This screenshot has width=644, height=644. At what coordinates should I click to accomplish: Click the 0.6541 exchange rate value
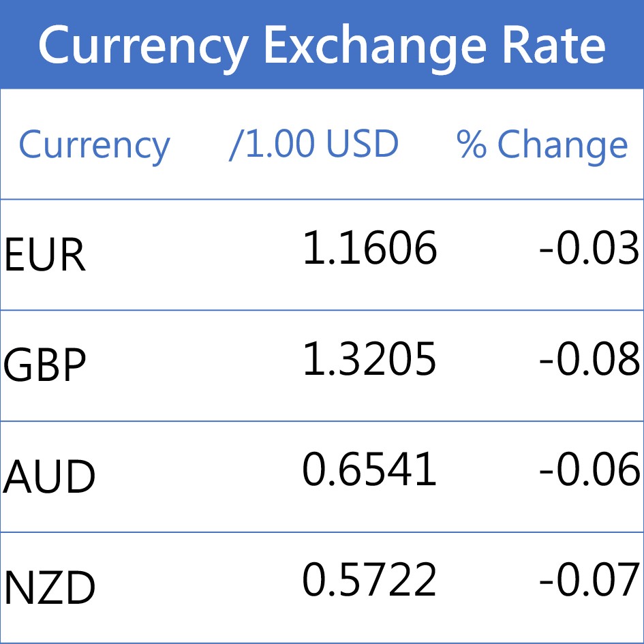pyautogui.click(x=369, y=470)
